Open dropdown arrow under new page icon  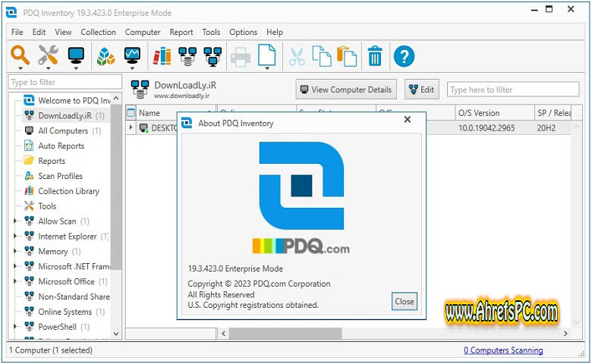[x=267, y=69]
